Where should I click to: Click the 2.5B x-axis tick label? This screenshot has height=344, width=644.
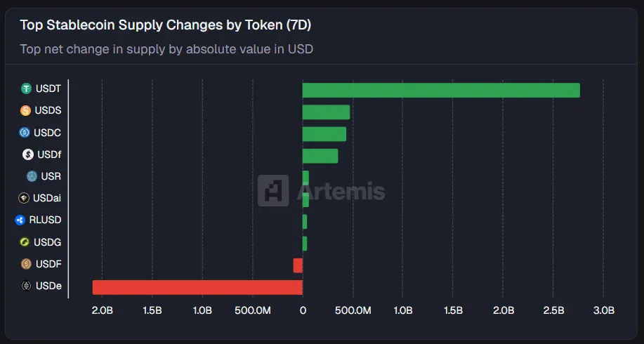[x=553, y=310]
